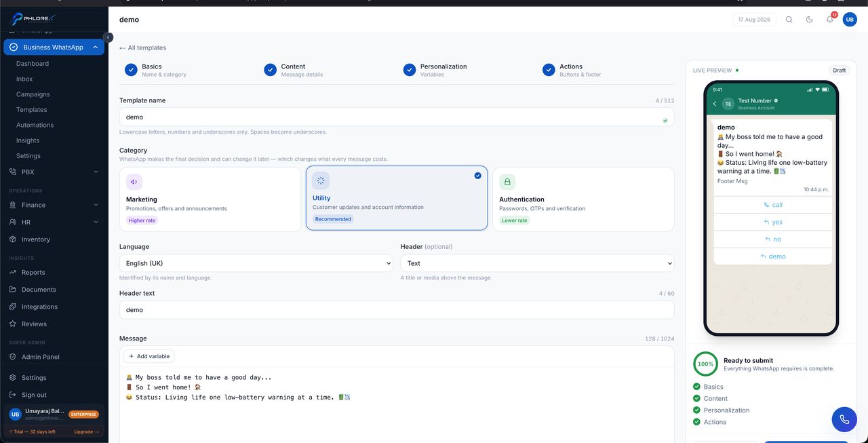
Task: Click the Settings gear icon at sidebar bottom
Action: click(13, 378)
